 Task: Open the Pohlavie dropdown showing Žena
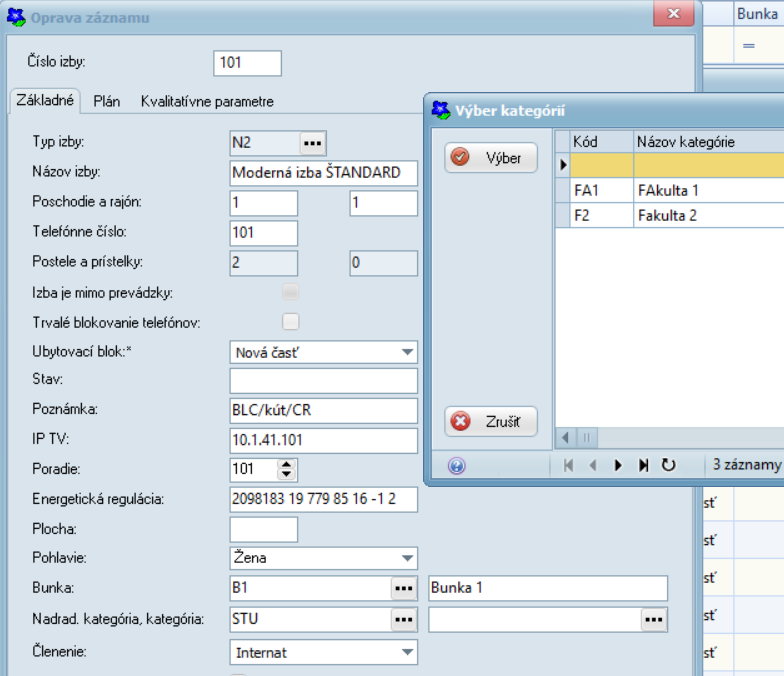(x=406, y=558)
